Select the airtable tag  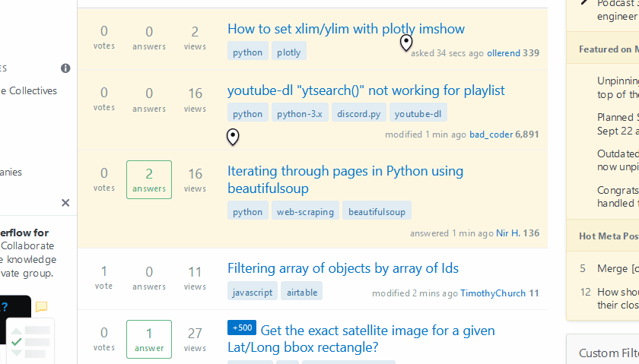click(301, 292)
